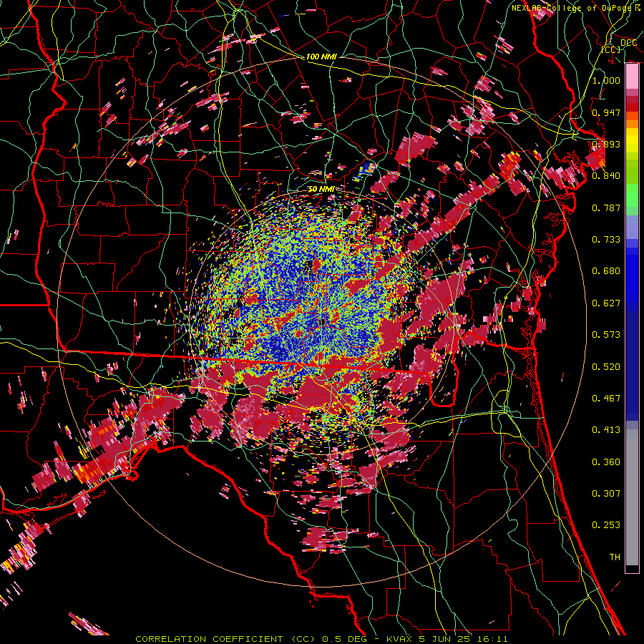Click the '5 JUN 25 16:11' timestamp
This screenshot has width=644, height=644.
pyautogui.click(x=464, y=639)
